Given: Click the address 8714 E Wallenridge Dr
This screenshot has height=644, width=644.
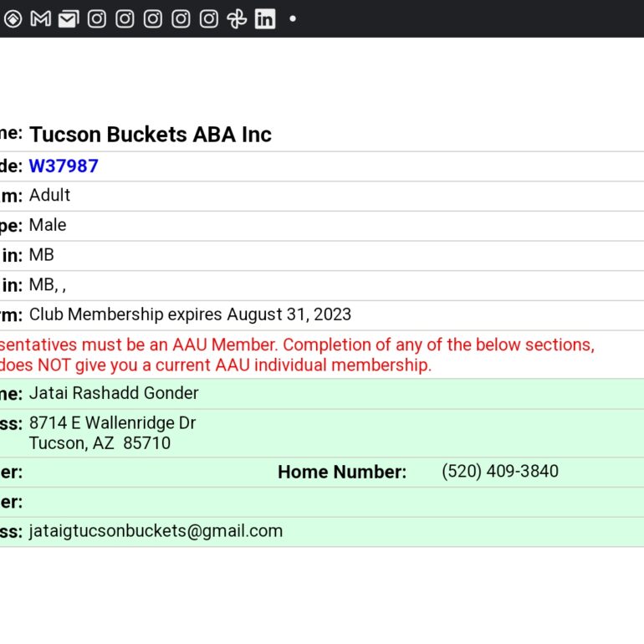Looking at the screenshot, I should (x=113, y=423).
